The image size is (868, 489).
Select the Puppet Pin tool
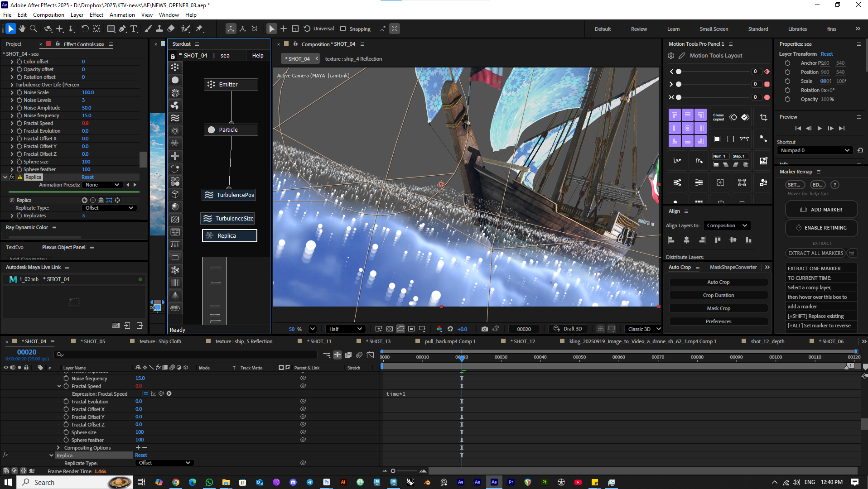[199, 29]
